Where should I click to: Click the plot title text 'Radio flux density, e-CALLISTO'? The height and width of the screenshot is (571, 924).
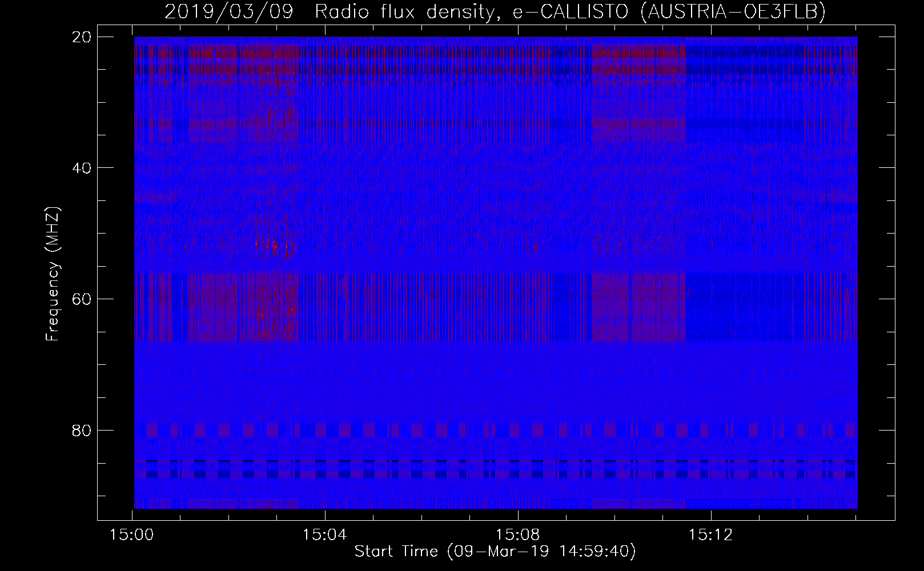click(473, 11)
